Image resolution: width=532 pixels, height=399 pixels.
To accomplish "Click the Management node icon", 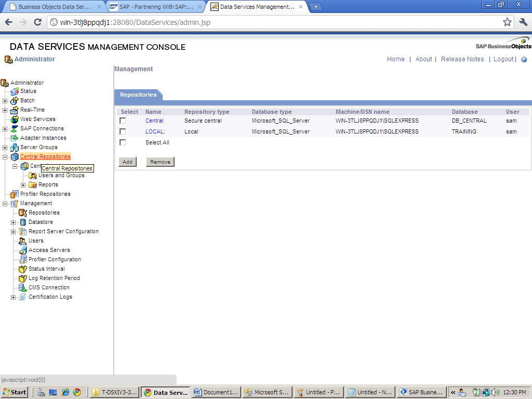I will [14, 204].
